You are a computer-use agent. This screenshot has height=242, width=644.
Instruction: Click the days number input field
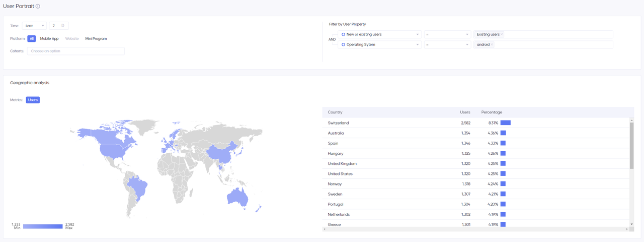59,26
